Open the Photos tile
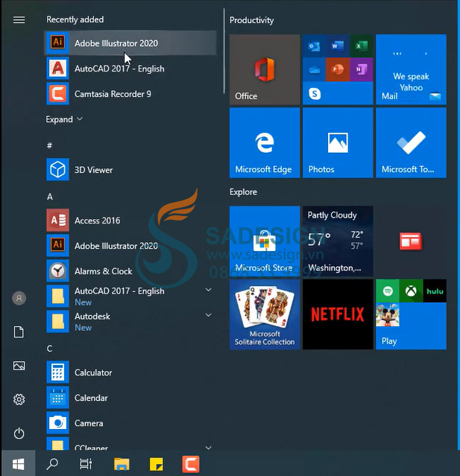 point(337,143)
